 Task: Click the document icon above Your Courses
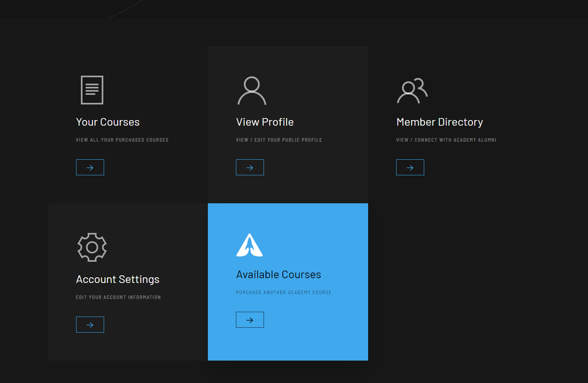92,90
